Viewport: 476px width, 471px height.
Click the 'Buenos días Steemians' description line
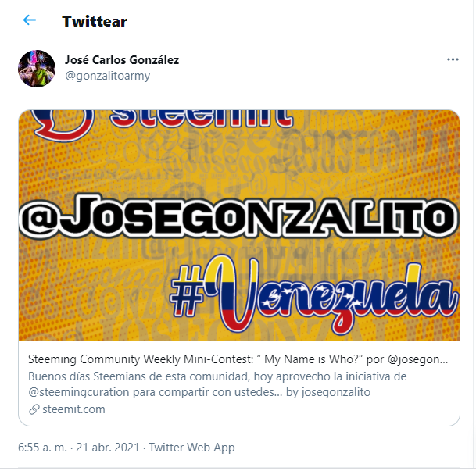[x=217, y=376]
